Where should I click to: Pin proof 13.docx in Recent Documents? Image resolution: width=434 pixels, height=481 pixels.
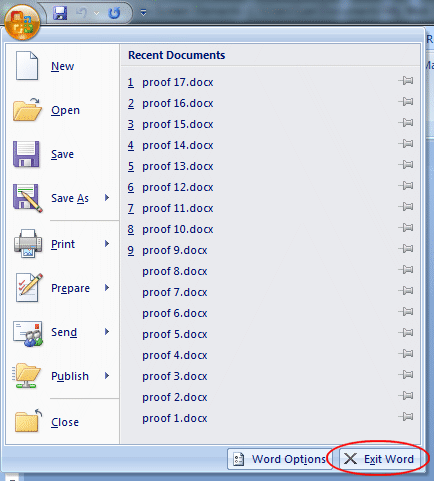pyautogui.click(x=406, y=165)
